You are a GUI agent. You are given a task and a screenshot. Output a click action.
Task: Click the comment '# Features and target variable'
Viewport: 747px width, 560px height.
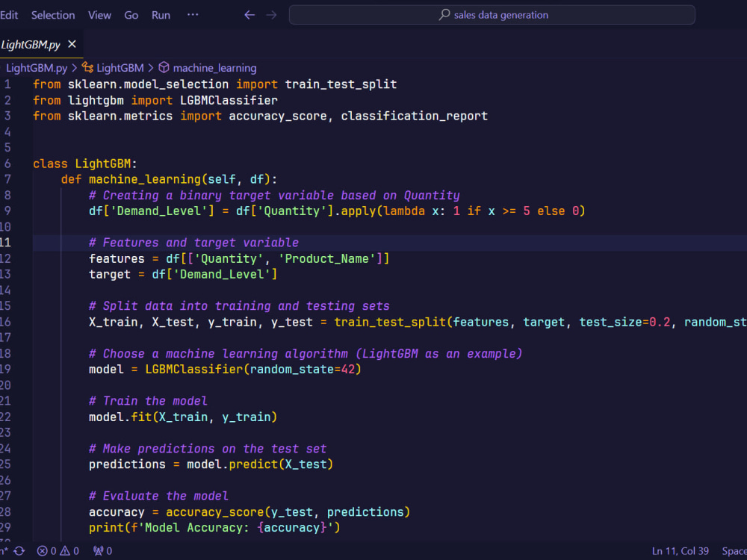pyautogui.click(x=194, y=243)
